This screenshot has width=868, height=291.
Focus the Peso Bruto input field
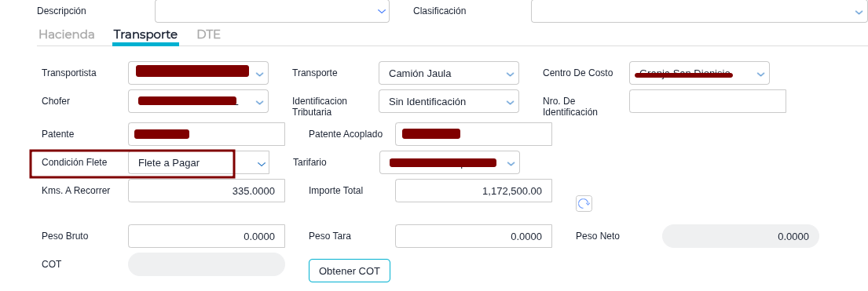pos(207,236)
